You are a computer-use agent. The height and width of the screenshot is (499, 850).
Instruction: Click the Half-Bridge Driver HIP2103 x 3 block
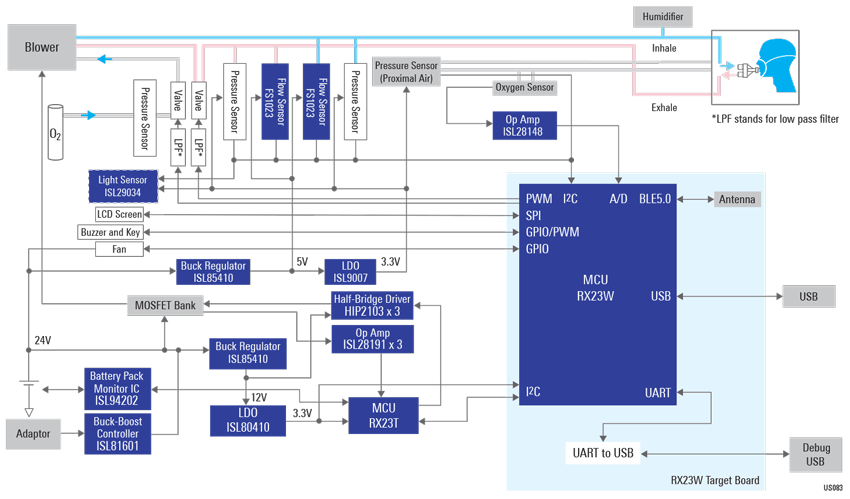tap(372, 306)
